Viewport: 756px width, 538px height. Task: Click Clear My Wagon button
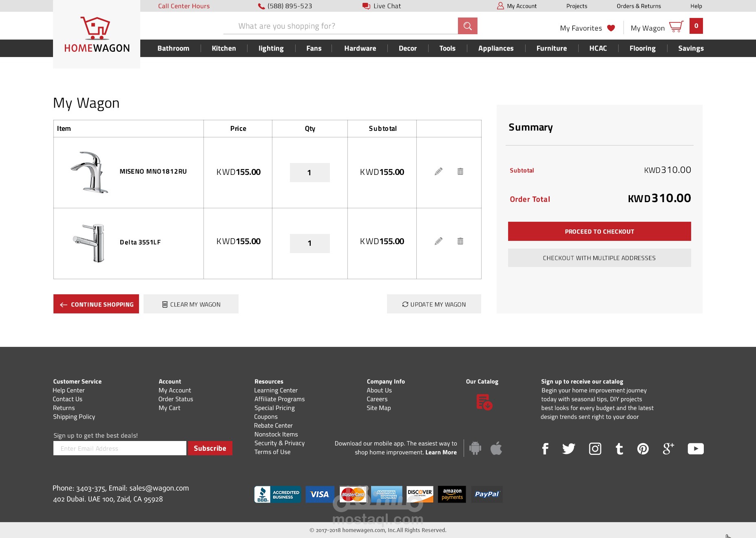point(191,304)
